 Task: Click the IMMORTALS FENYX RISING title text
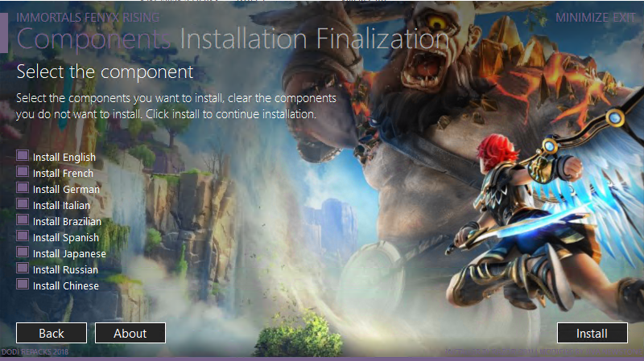88,18
